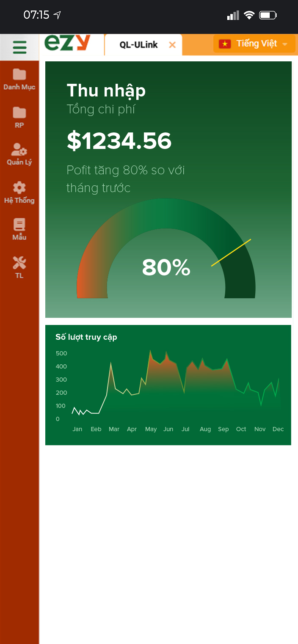Close the QL-ULink tab
This screenshot has height=644, width=298.
[172, 45]
